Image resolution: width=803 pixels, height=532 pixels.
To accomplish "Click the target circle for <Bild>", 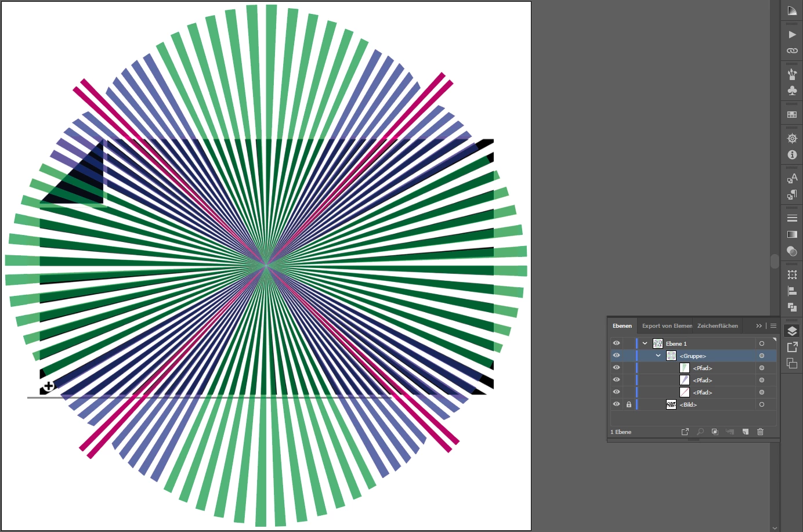I will (x=762, y=404).
